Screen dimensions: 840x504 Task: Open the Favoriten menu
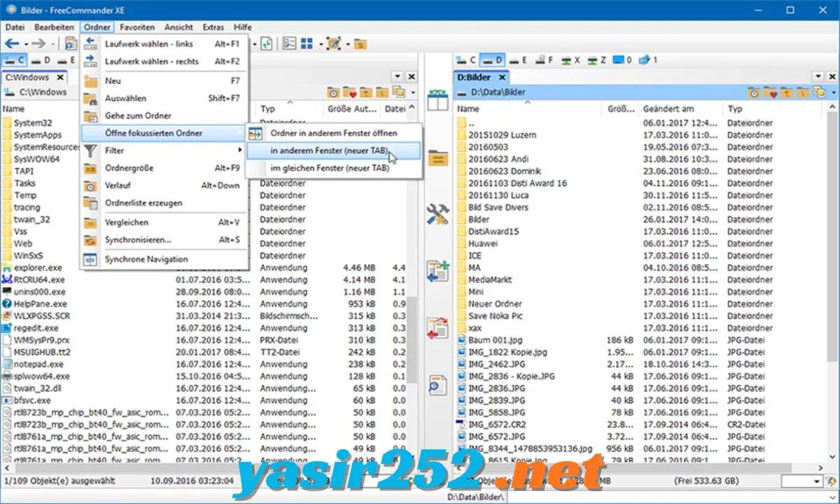click(x=137, y=27)
